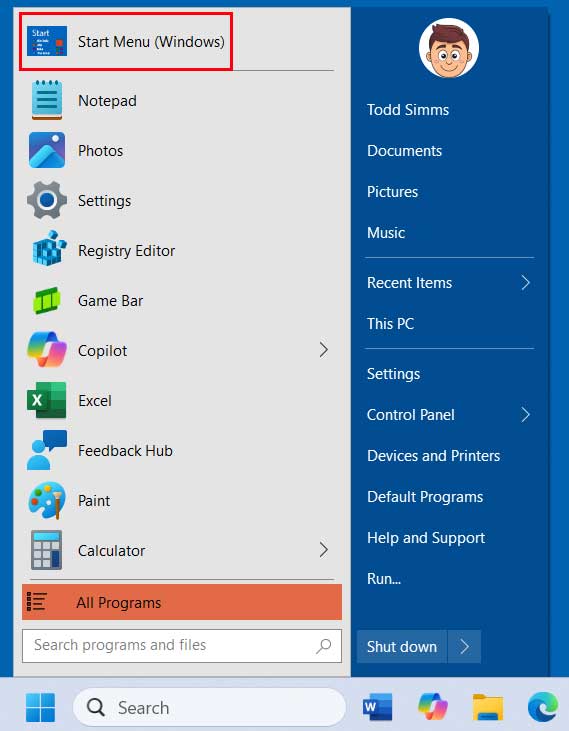Click the magnifier icon in program search box
The image size is (569, 731).
click(323, 646)
